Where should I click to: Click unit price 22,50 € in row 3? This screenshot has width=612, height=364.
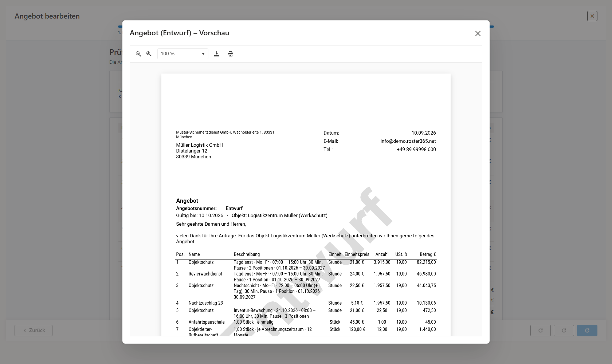pyautogui.click(x=357, y=285)
